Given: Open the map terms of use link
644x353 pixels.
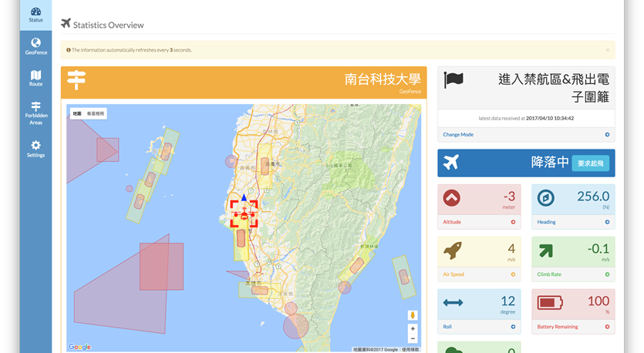Looking at the screenshot, I should (410, 350).
